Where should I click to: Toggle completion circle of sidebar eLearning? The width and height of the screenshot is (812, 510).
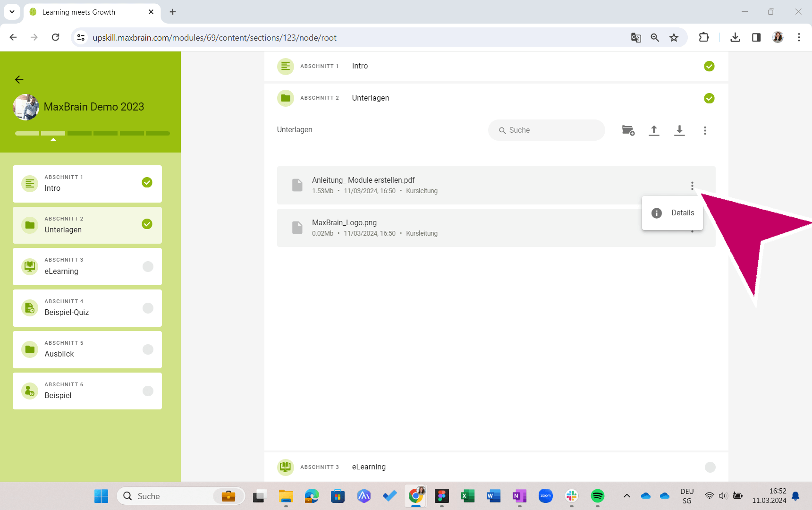[148, 266]
